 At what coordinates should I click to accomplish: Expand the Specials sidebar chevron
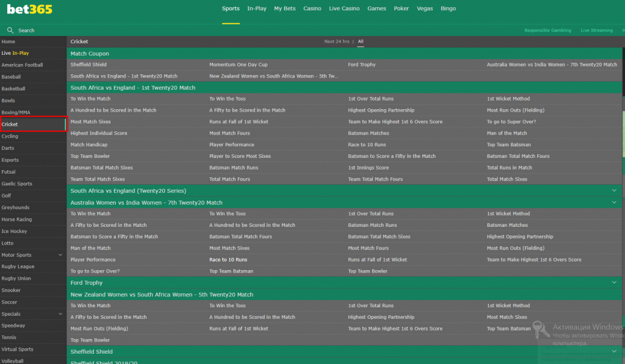[60, 314]
